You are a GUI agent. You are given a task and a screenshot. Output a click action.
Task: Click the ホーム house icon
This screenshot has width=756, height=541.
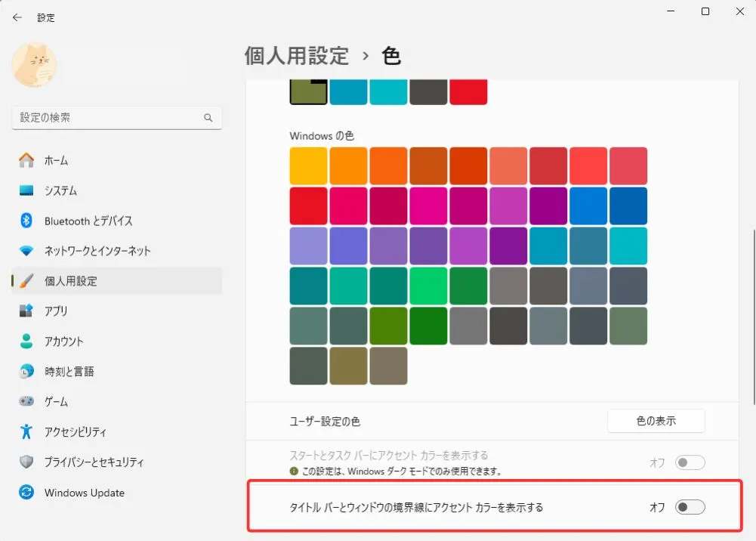pos(26,160)
